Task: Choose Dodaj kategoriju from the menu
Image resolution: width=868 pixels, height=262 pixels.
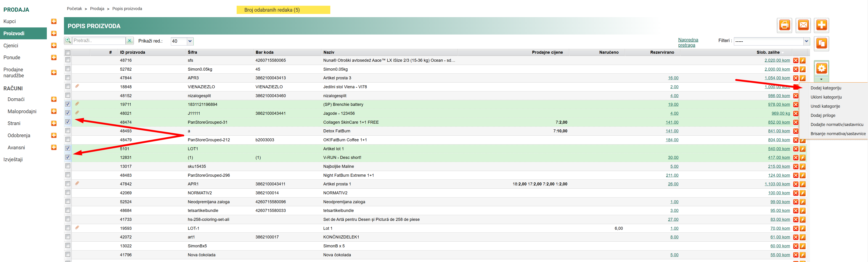Action: coord(826,88)
